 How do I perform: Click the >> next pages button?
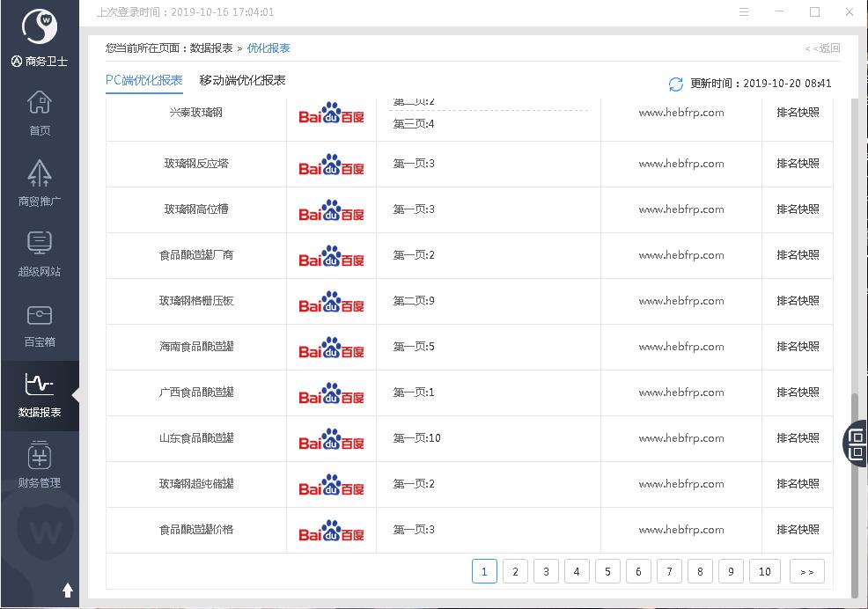807,571
